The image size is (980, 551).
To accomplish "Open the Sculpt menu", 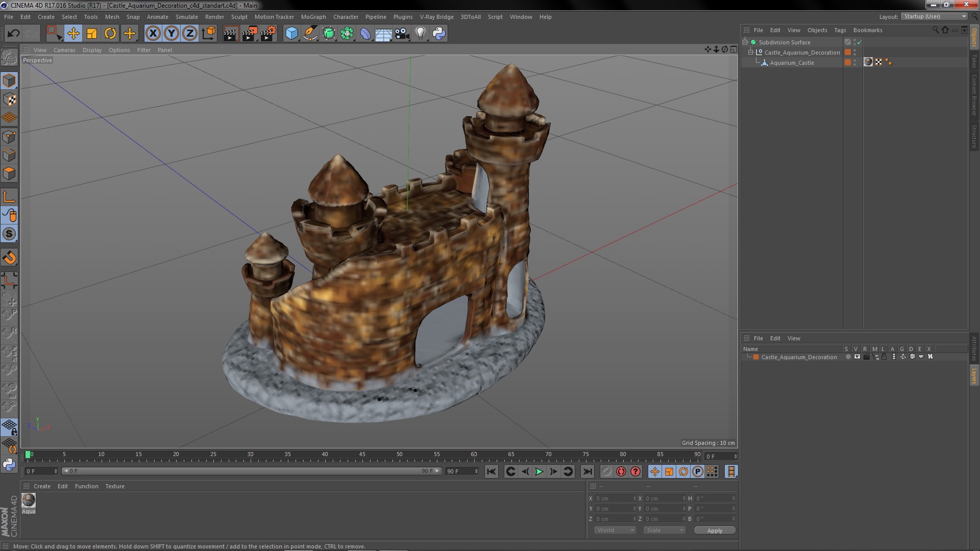I will tap(239, 17).
